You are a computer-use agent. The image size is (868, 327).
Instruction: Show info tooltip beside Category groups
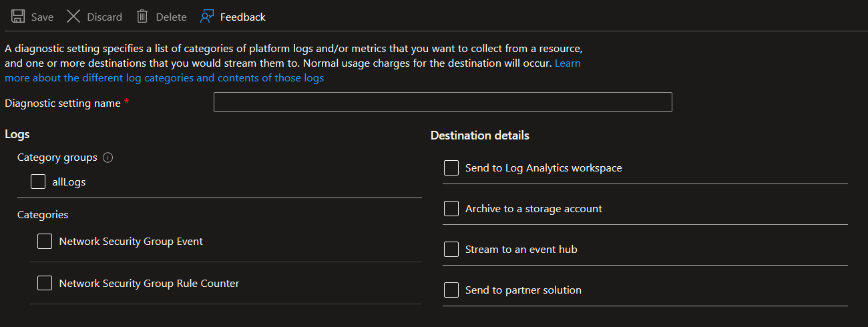tap(108, 158)
